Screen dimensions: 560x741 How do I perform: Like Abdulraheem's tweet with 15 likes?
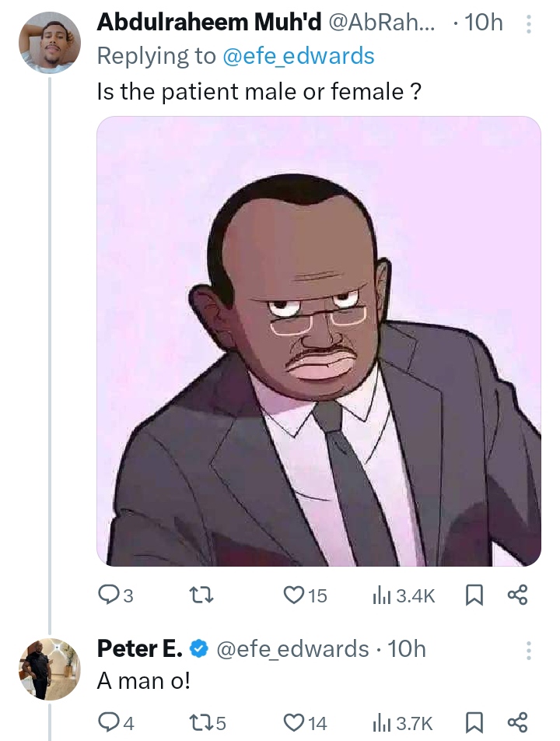coord(294,595)
